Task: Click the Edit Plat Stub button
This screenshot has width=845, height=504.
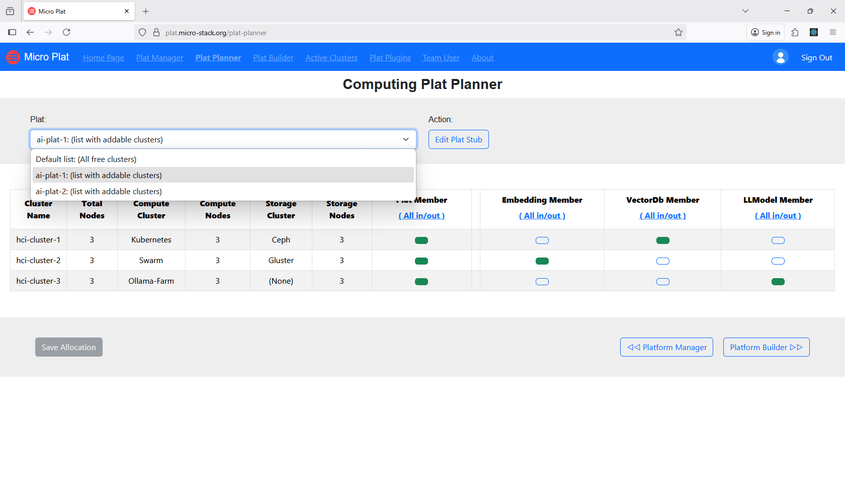Action: coord(458,139)
